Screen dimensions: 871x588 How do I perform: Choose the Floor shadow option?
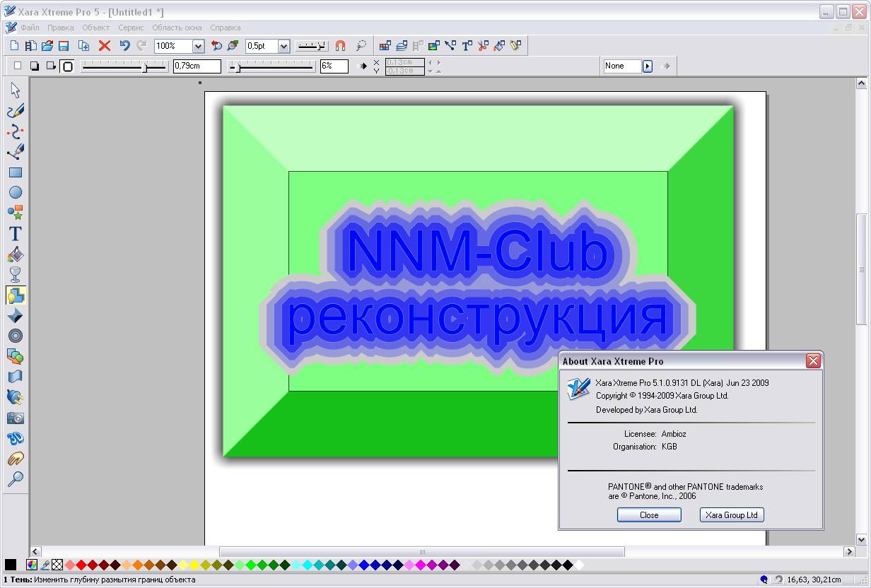click(x=51, y=66)
